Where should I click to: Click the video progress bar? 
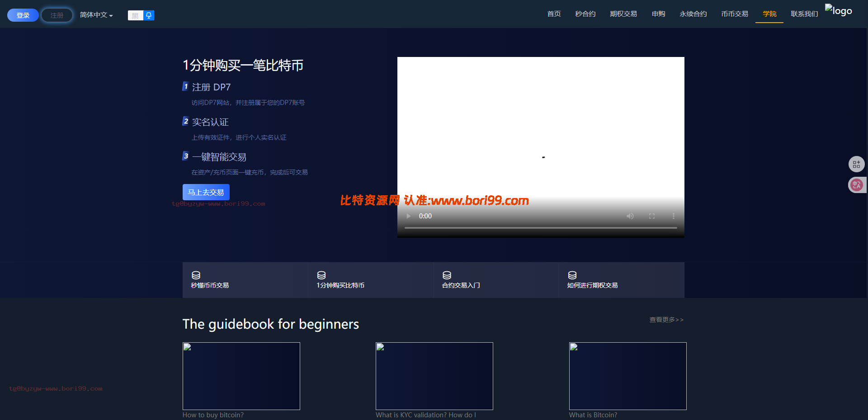[541, 228]
